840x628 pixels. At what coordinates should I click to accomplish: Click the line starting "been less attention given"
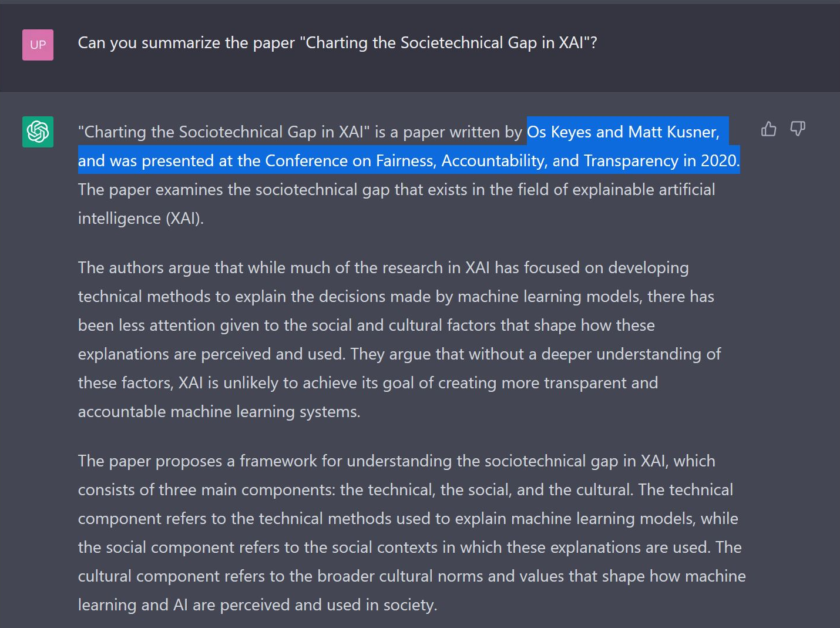tap(365, 325)
